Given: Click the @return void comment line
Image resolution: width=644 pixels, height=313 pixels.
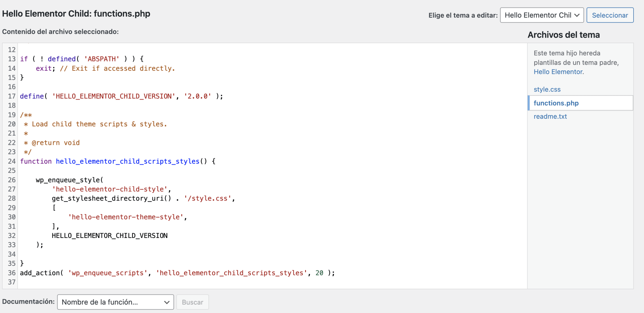Looking at the screenshot, I should [x=52, y=143].
